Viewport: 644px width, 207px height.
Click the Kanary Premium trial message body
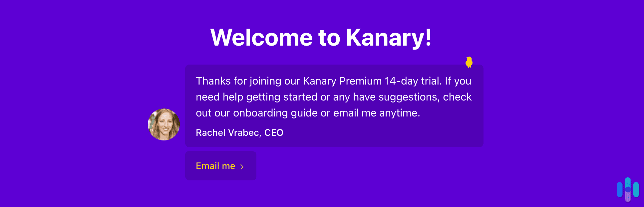(334, 97)
